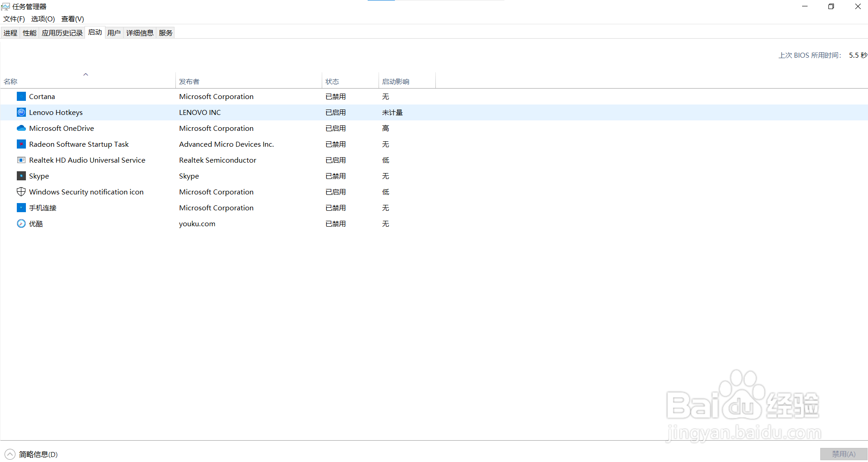Image resolution: width=868 pixels, height=462 pixels.
Task: Select the 优酷 row name
Action: (36, 224)
